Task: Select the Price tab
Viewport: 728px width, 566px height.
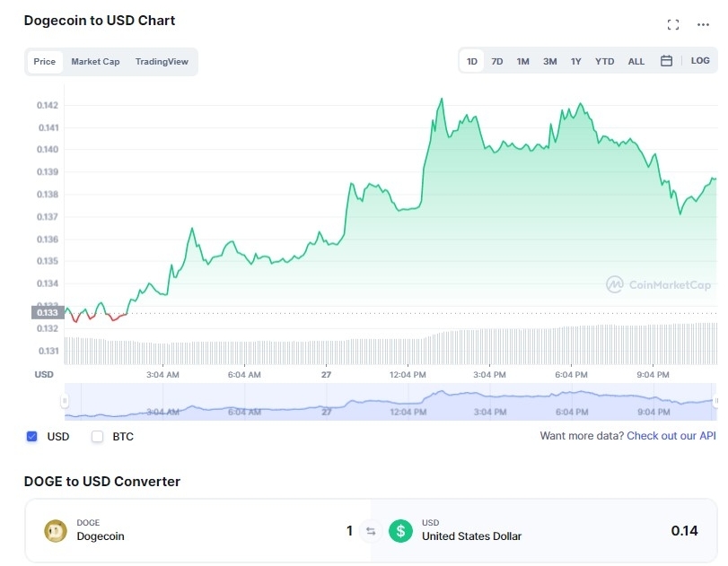Action: pyautogui.click(x=45, y=62)
